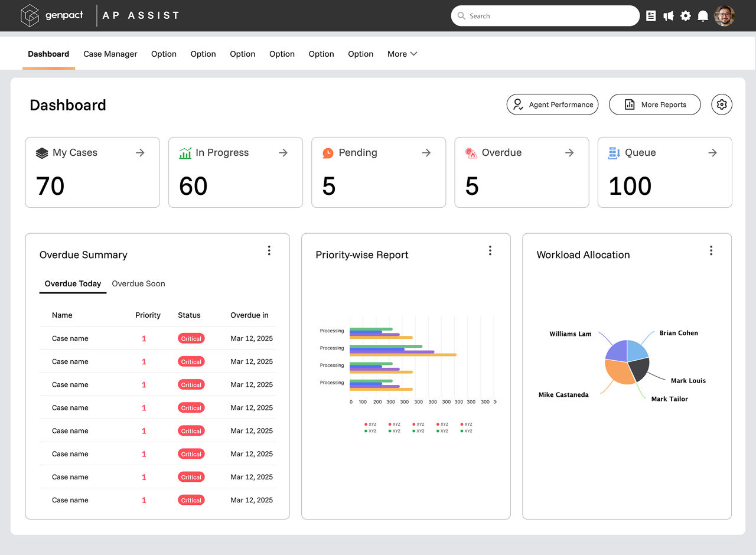
Task: Click the Agent Performance button
Action: tap(552, 105)
